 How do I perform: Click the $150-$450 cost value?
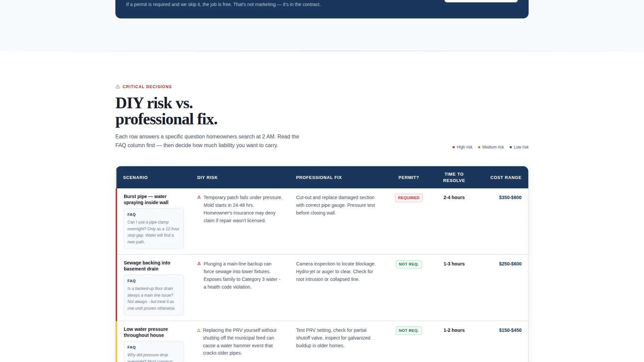[x=510, y=330]
